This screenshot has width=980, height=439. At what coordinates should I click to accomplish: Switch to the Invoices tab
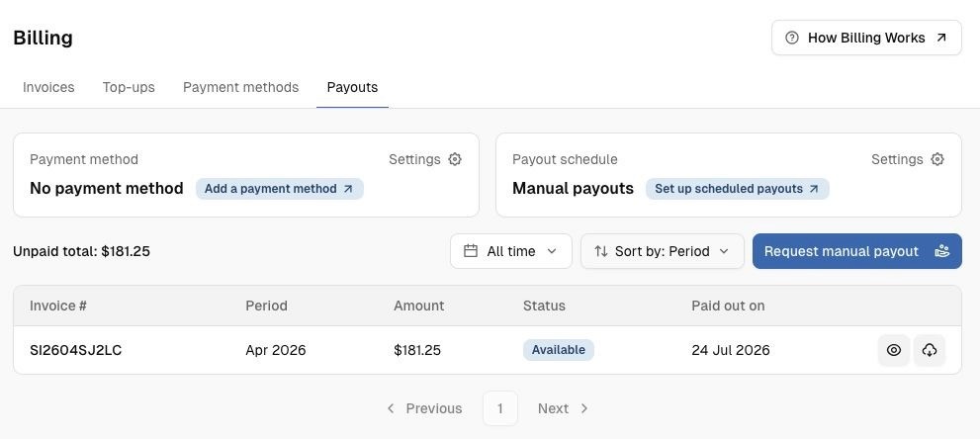coord(48,87)
